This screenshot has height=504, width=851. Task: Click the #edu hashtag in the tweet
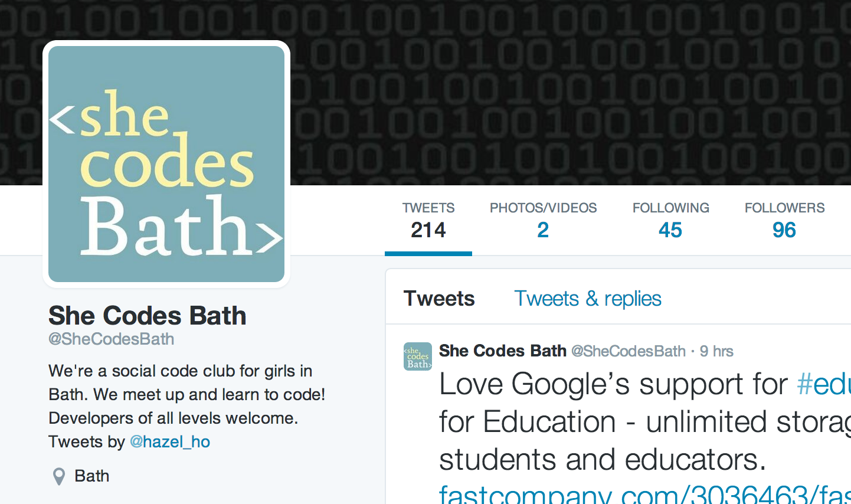[x=823, y=385]
